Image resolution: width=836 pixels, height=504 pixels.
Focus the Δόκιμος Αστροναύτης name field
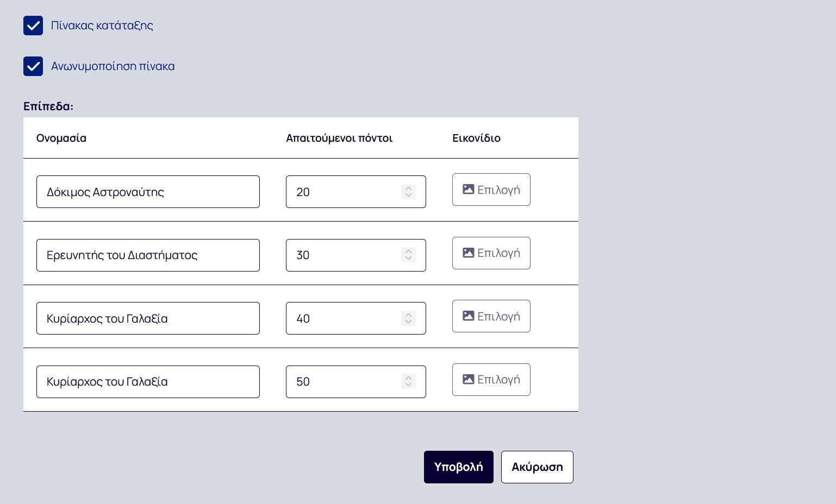click(x=148, y=192)
